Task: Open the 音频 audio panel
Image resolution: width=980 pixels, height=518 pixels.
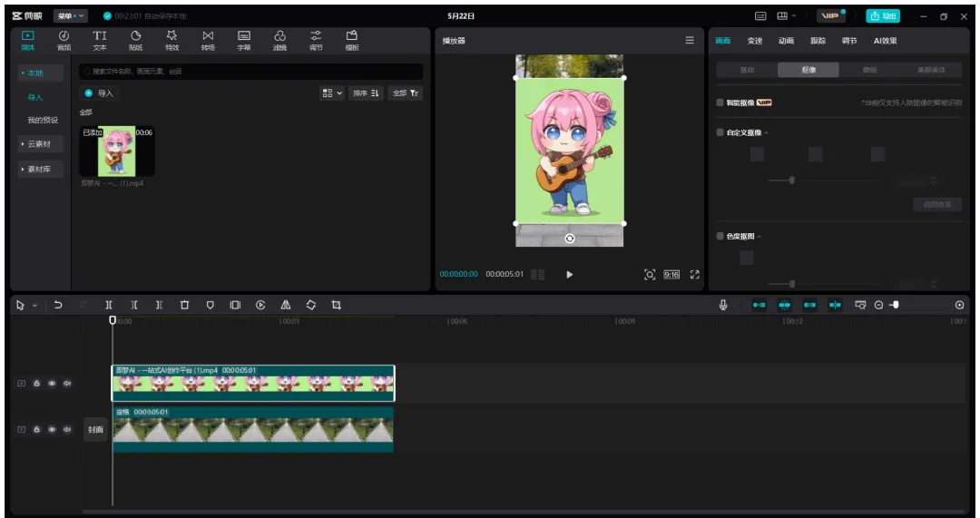Action: [64, 40]
